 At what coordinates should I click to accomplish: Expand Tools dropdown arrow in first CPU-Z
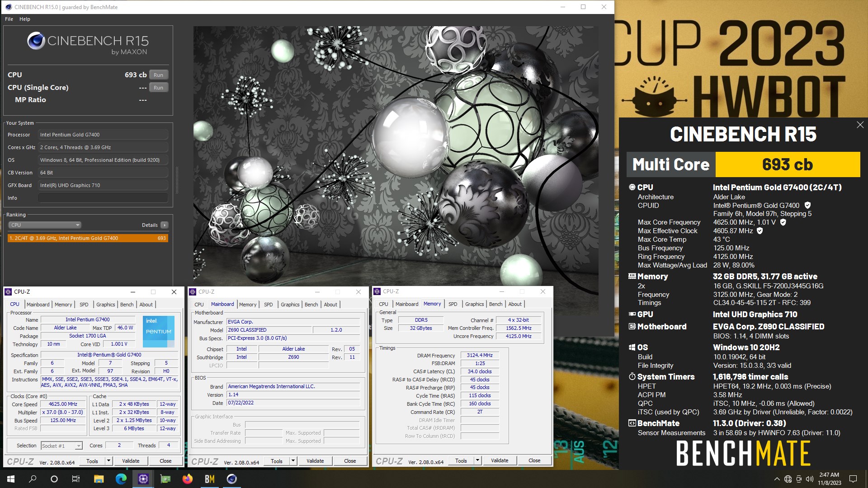click(x=108, y=461)
